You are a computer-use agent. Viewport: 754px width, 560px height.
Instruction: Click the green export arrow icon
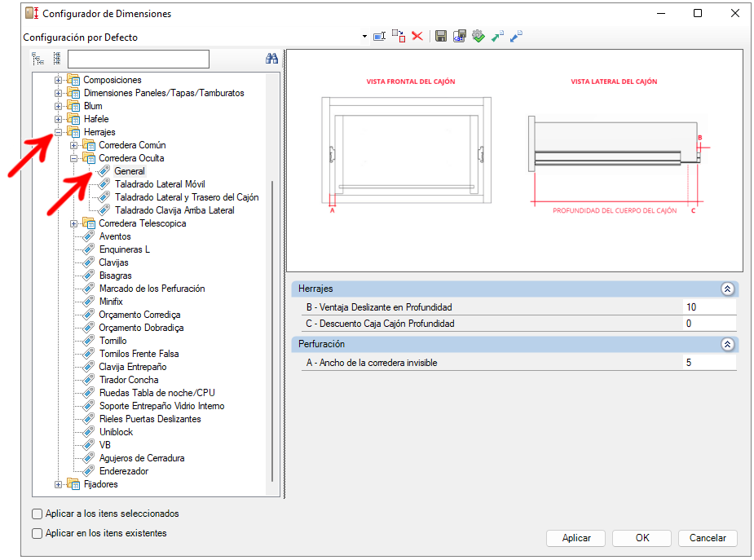497,36
